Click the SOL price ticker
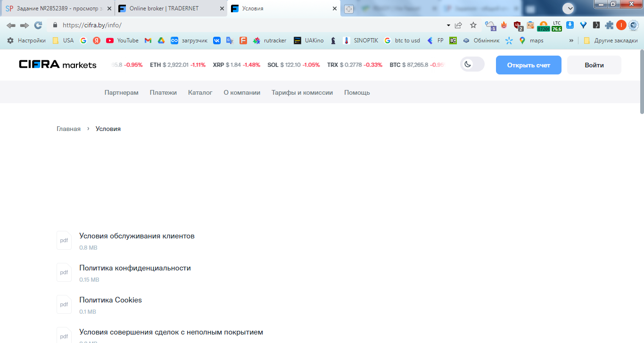 coord(293,65)
